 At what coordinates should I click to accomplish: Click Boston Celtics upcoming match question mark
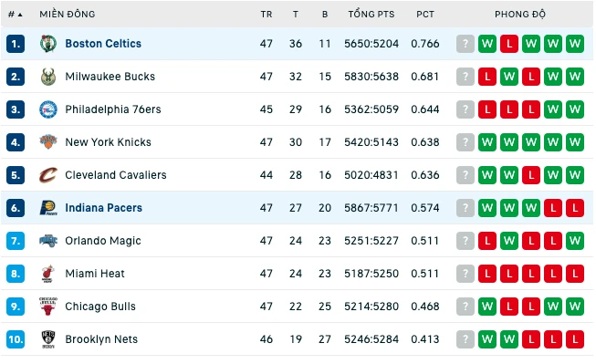(465, 44)
